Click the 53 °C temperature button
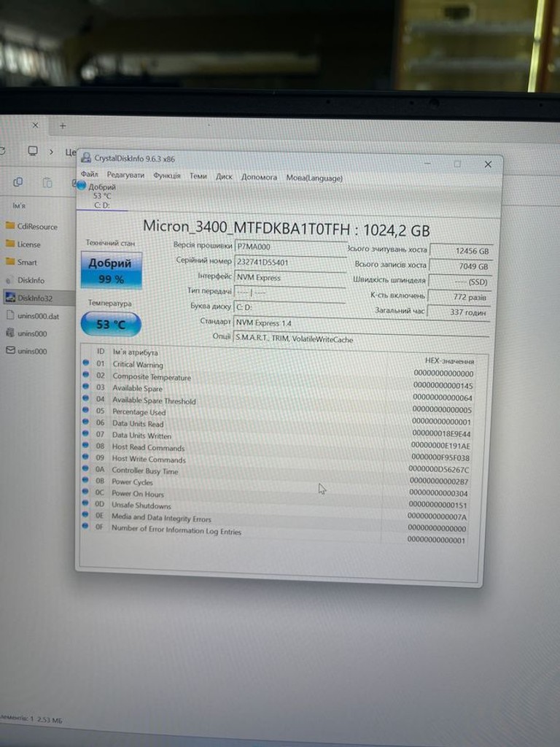 tap(111, 325)
